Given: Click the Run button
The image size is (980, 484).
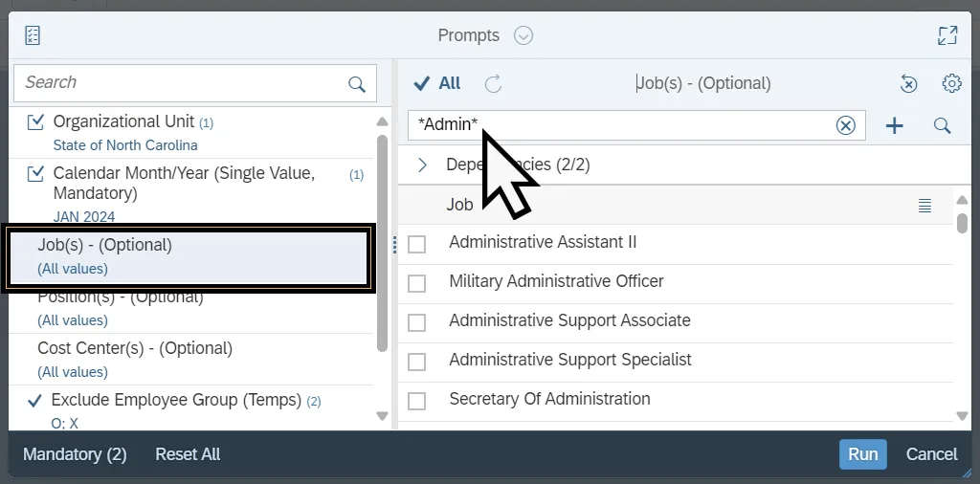Looking at the screenshot, I should (862, 454).
